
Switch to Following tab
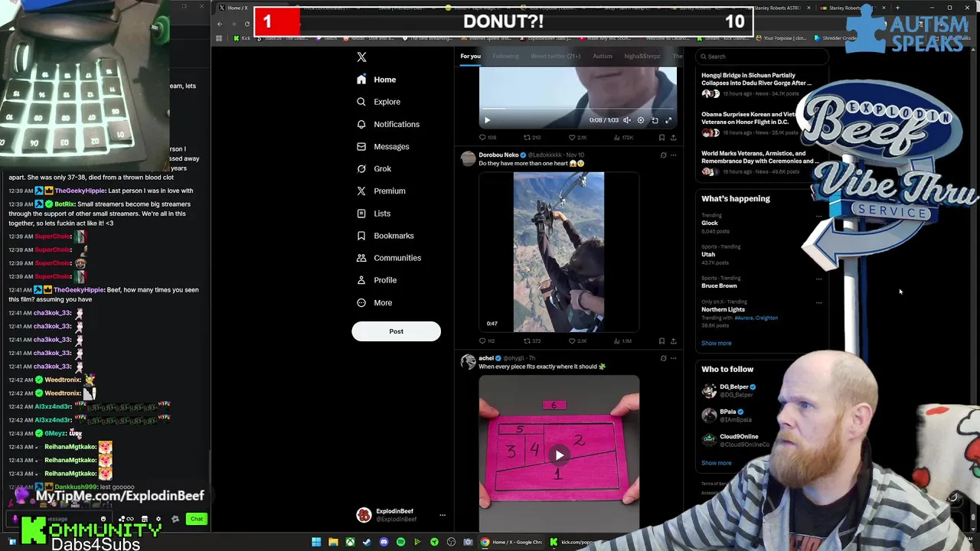click(x=505, y=56)
